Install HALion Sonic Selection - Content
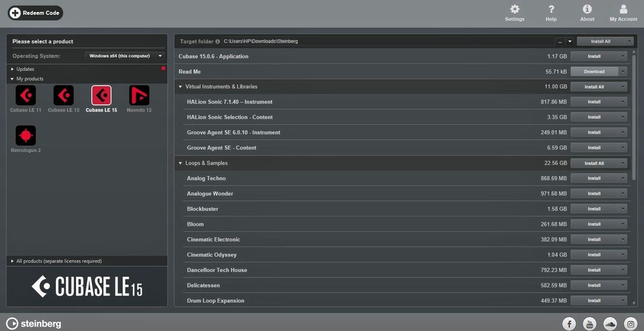644x331 pixels. point(594,117)
